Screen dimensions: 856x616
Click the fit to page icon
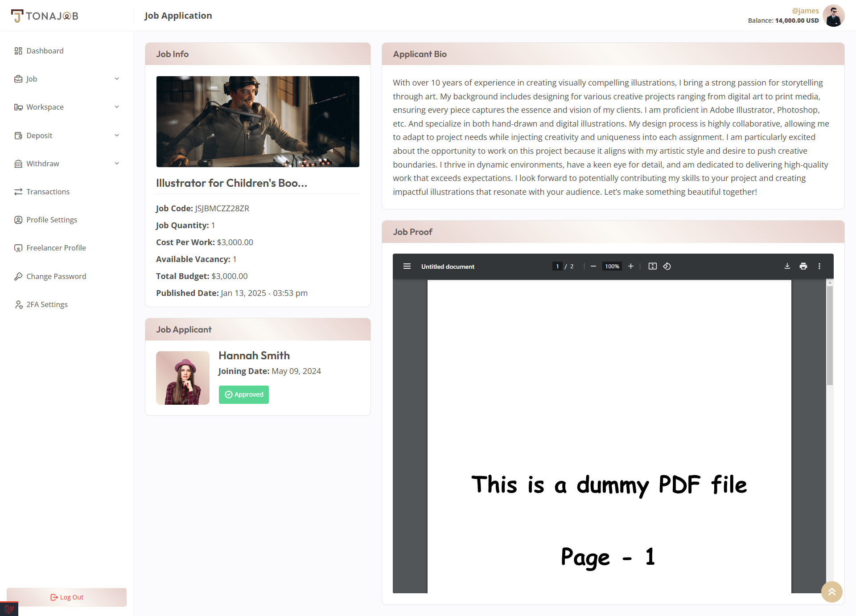pos(653,266)
